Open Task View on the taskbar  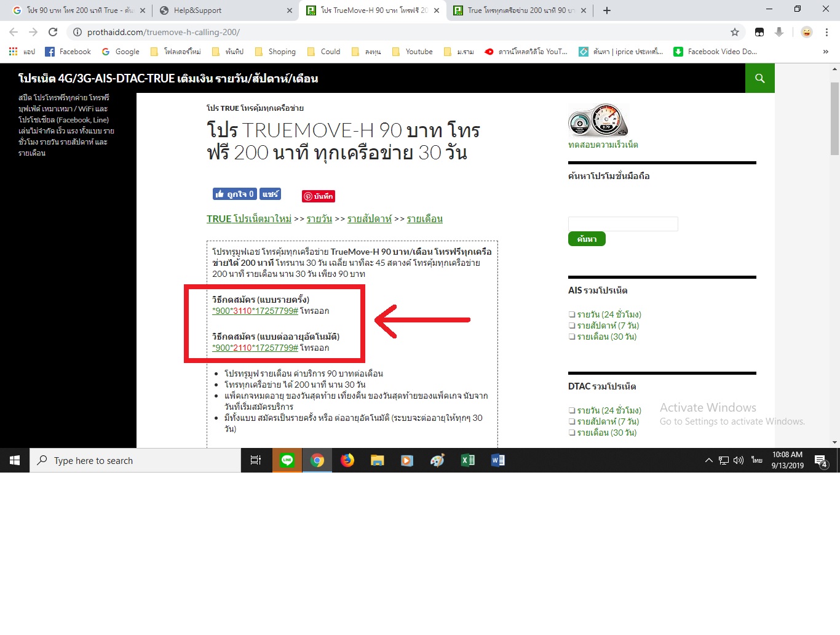point(256,460)
